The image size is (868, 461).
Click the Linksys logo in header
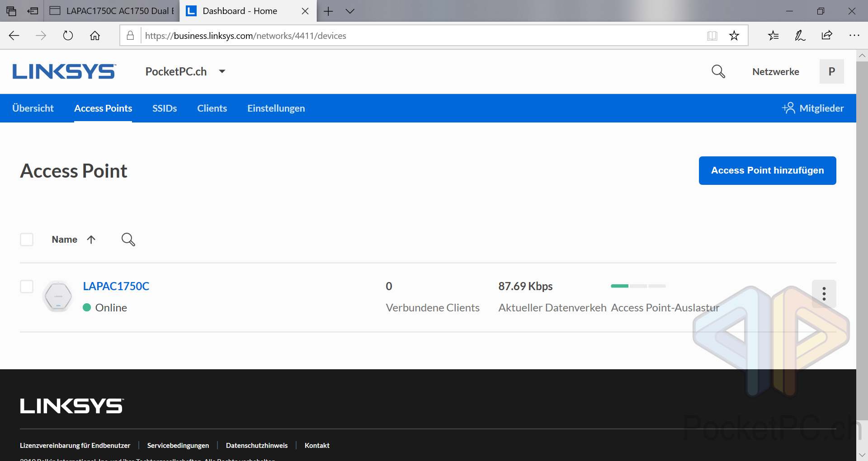(x=64, y=71)
